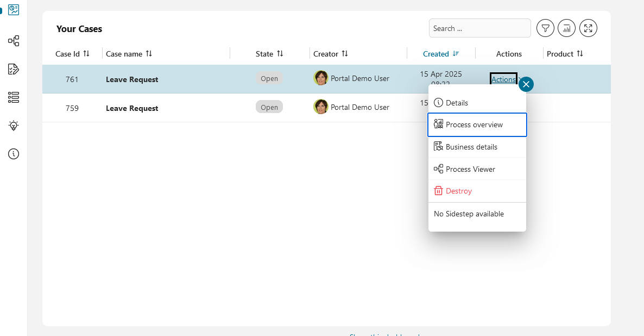Screen dimensions: 644x336
Task: Open the cases list sidebar icon
Action: (14, 97)
